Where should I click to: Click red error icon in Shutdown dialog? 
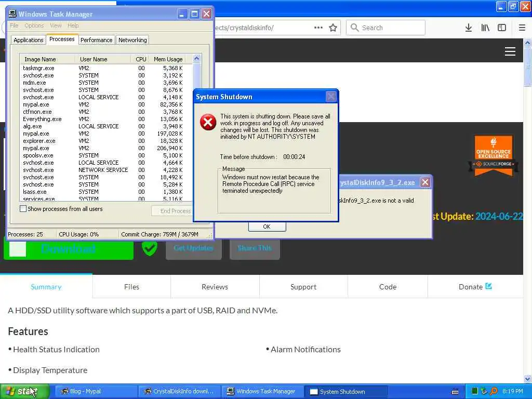pos(208,123)
